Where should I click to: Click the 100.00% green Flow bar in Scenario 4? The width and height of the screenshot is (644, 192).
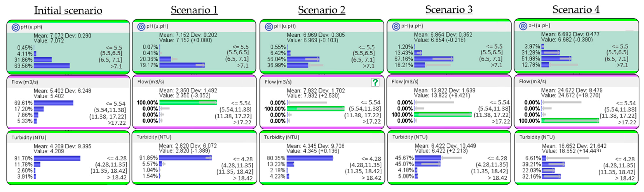[x=570, y=121]
